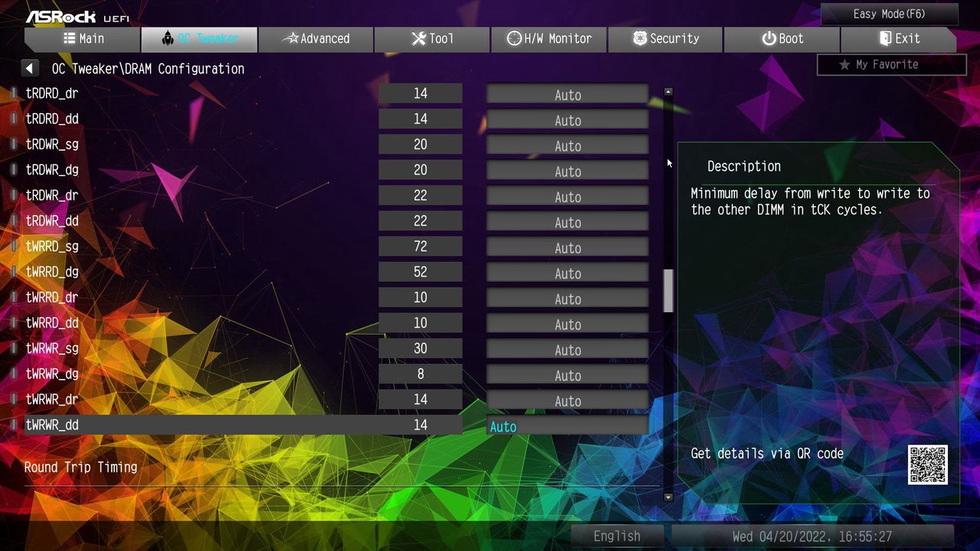
Task: Open the tRDRD_dd Auto field
Action: (567, 120)
